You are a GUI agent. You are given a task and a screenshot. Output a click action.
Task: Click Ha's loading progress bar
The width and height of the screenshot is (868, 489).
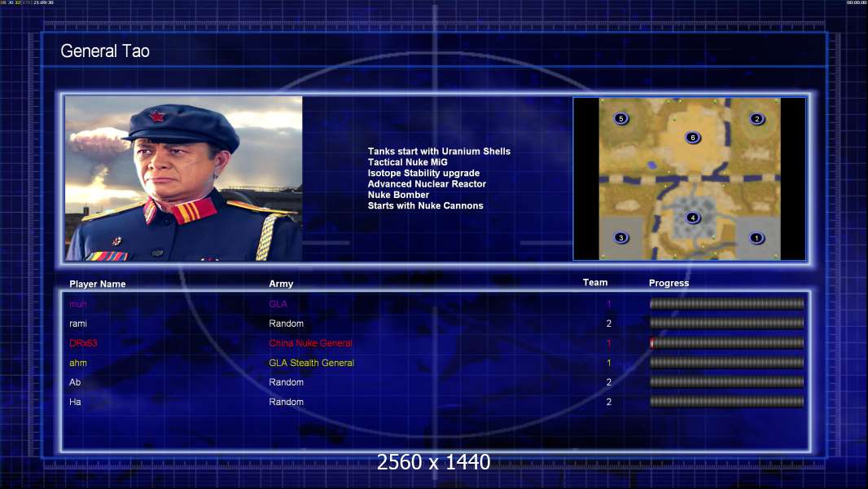727,402
